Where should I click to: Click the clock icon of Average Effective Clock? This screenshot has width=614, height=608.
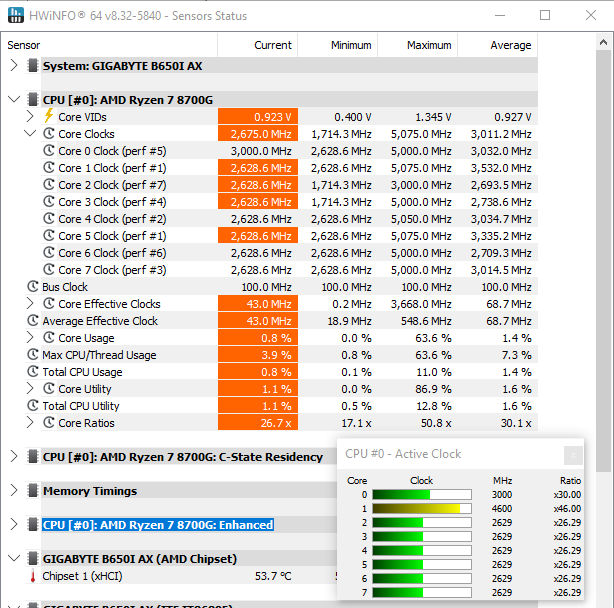33,321
